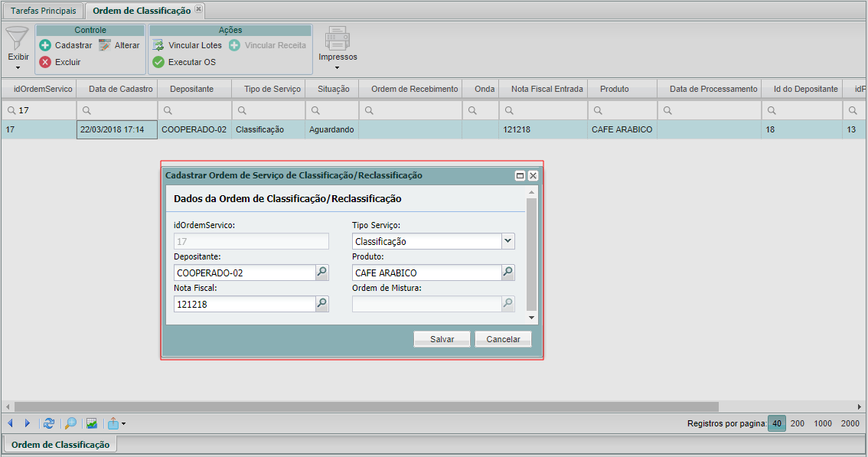Click the export icon in the bottom toolbar
868x457 pixels.
(113, 423)
